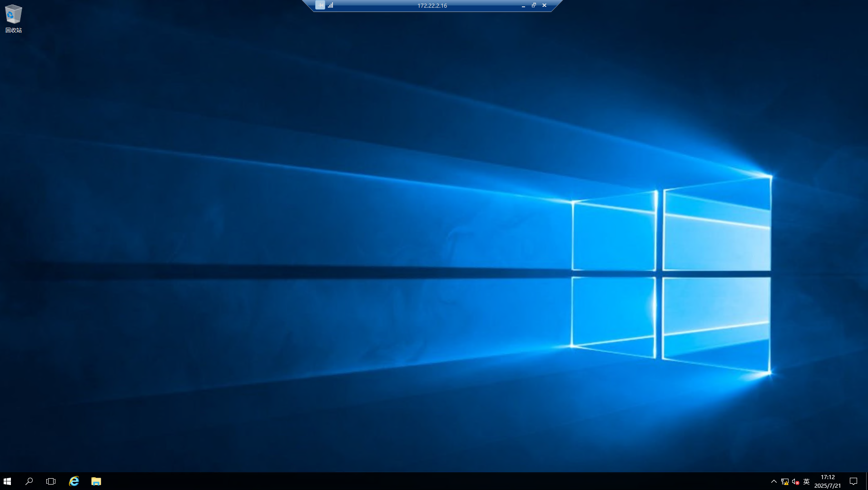Image resolution: width=868 pixels, height=490 pixels.
Task: Restore down the remote desktop window
Action: click(534, 5)
